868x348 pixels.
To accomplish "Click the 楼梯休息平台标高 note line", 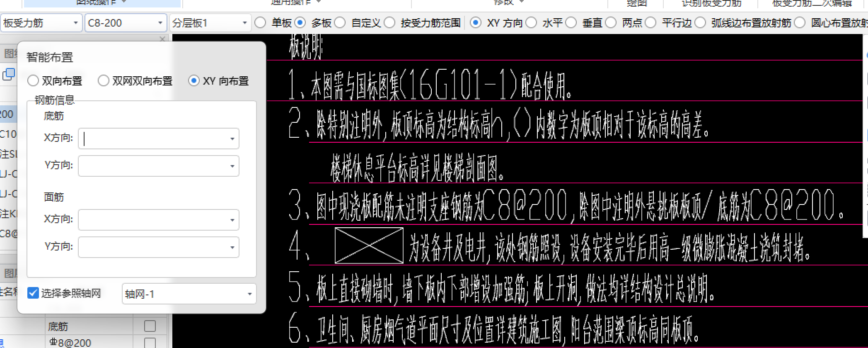I will (x=418, y=168).
